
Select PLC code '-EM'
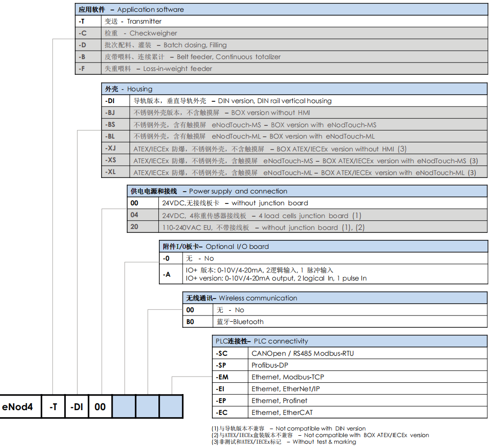[230, 377]
